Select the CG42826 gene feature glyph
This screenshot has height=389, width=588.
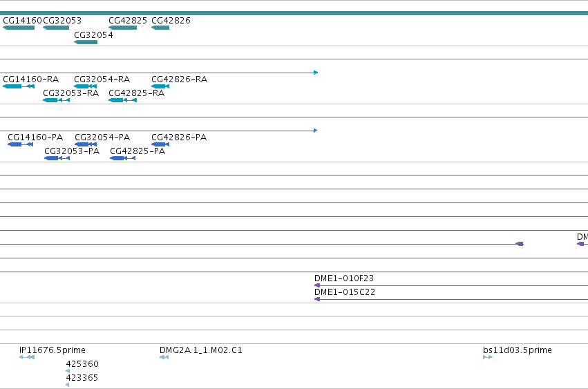click(160, 28)
